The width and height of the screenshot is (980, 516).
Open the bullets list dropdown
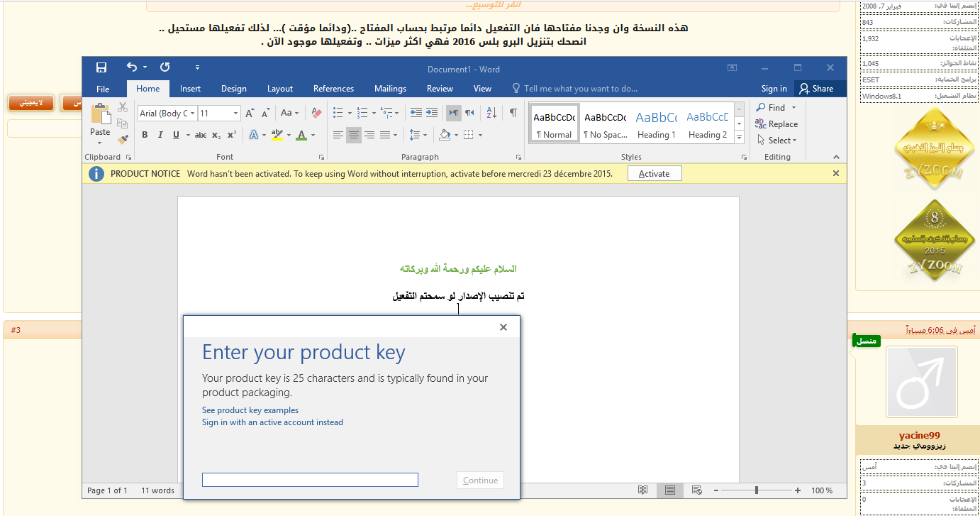349,113
